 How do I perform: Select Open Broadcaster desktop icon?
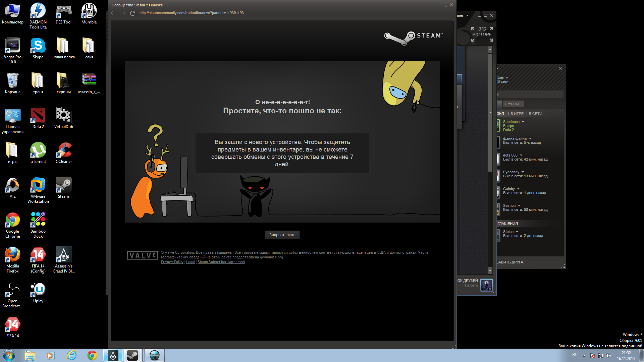tap(12, 295)
